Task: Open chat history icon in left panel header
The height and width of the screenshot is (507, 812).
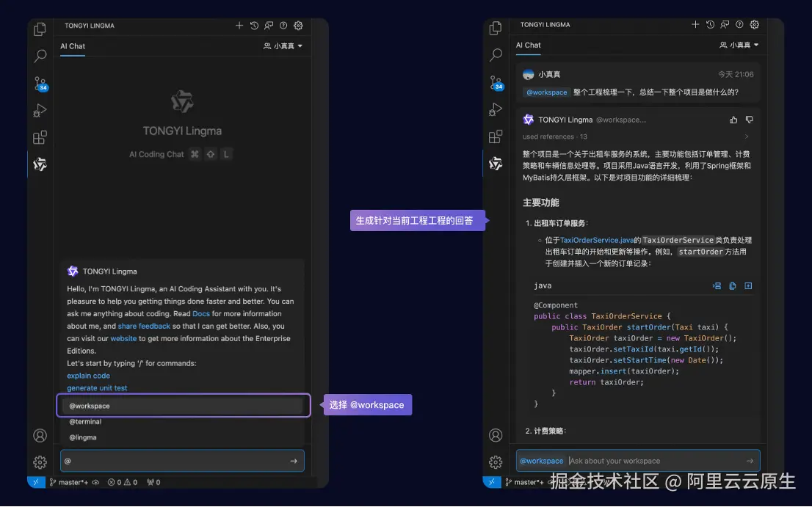Action: pos(254,26)
